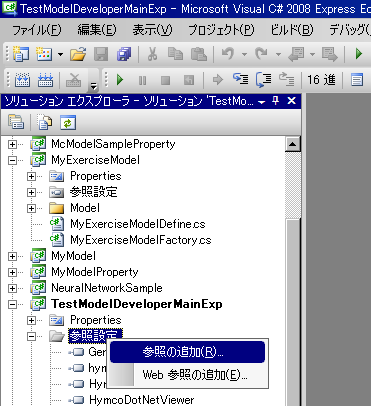Image resolution: width=371 pixels, height=406 pixels.
Task: Click the Paste clipboard icon
Action: tap(199, 54)
